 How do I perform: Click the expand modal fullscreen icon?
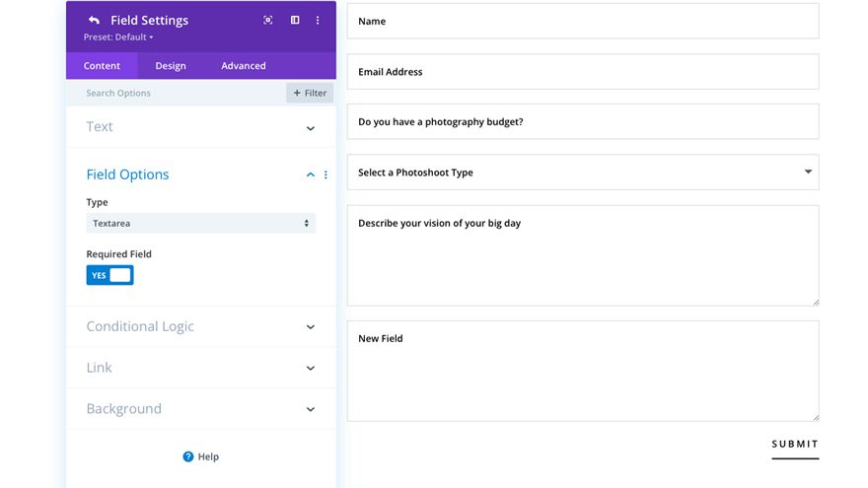[x=268, y=20]
